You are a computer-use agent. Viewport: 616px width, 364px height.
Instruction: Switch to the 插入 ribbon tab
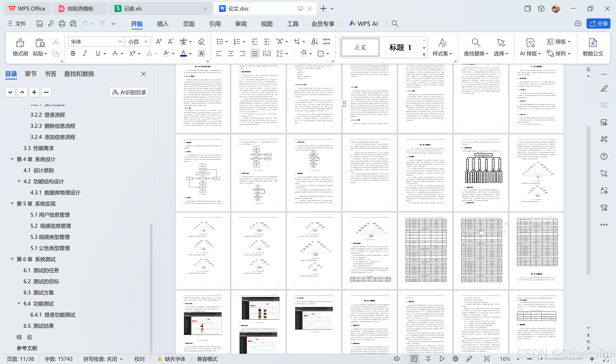point(163,24)
